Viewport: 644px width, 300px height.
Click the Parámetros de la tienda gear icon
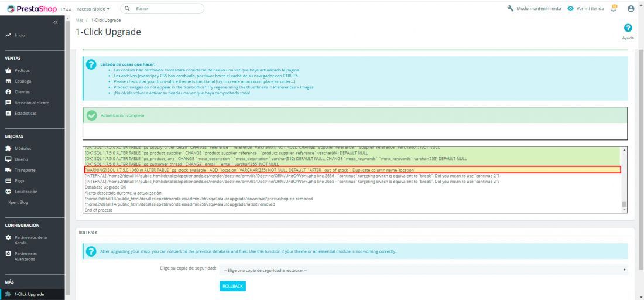8,237
